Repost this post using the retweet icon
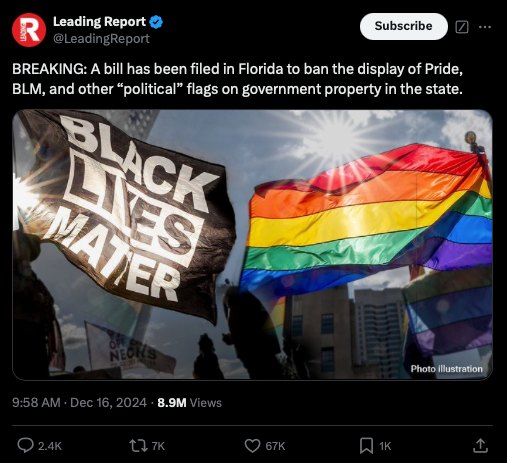Viewport: 507px width, 463px height. pos(138,446)
